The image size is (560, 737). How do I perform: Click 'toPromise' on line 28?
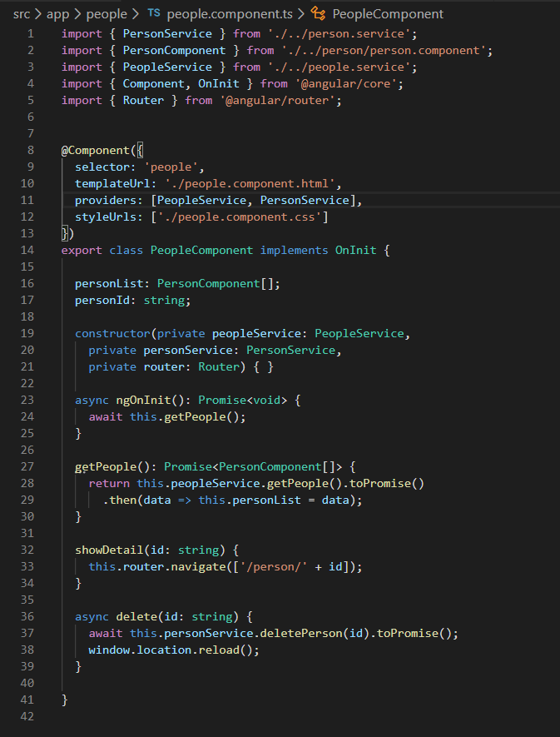[379, 484]
